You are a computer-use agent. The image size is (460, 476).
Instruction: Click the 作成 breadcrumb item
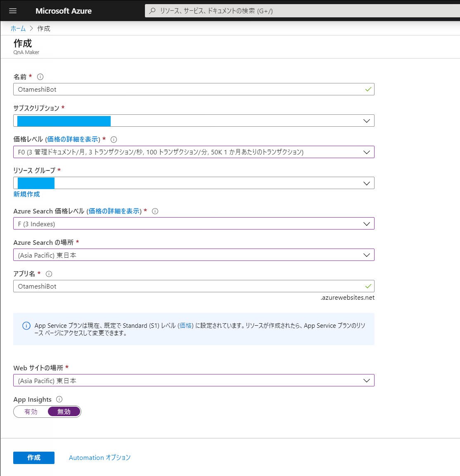click(44, 28)
